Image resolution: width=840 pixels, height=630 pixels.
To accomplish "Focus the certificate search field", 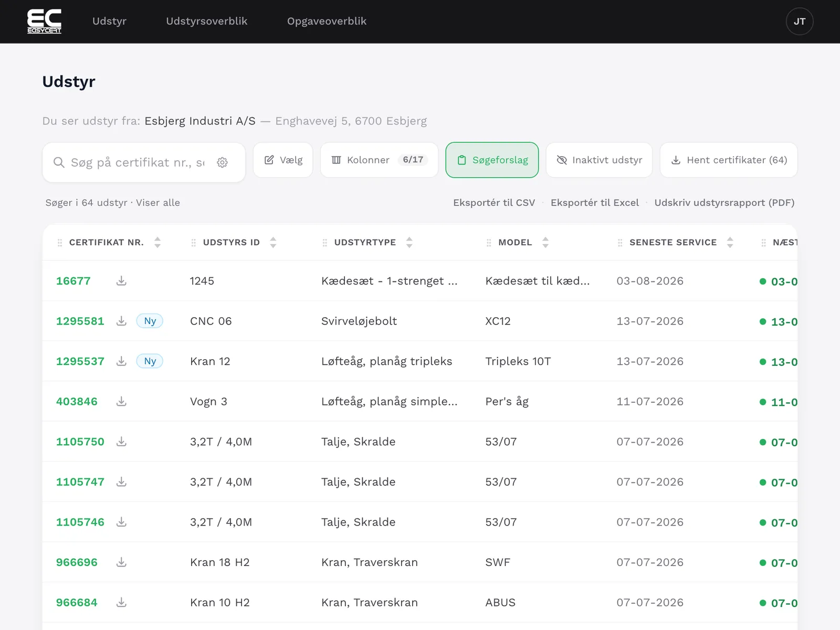I will (138, 163).
